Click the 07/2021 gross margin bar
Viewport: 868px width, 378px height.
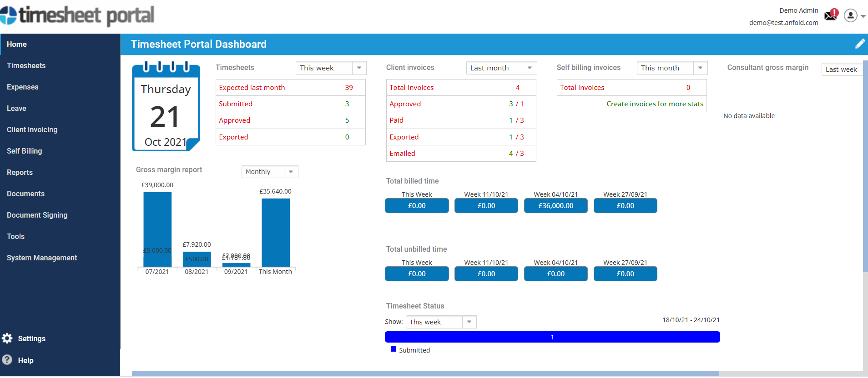[x=157, y=229]
